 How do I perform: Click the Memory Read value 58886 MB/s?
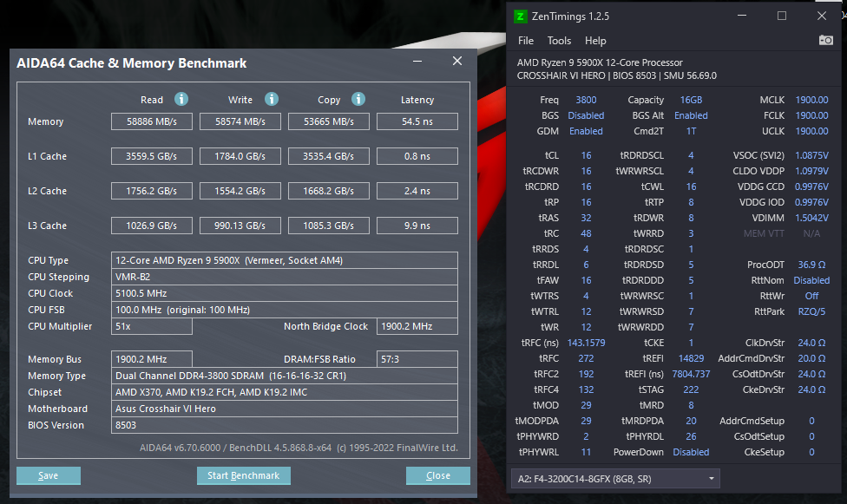(152, 121)
